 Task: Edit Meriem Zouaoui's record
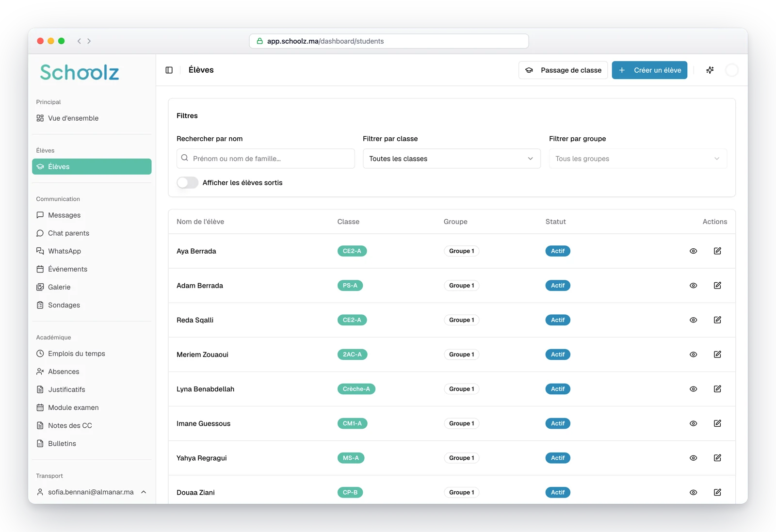coord(717,354)
